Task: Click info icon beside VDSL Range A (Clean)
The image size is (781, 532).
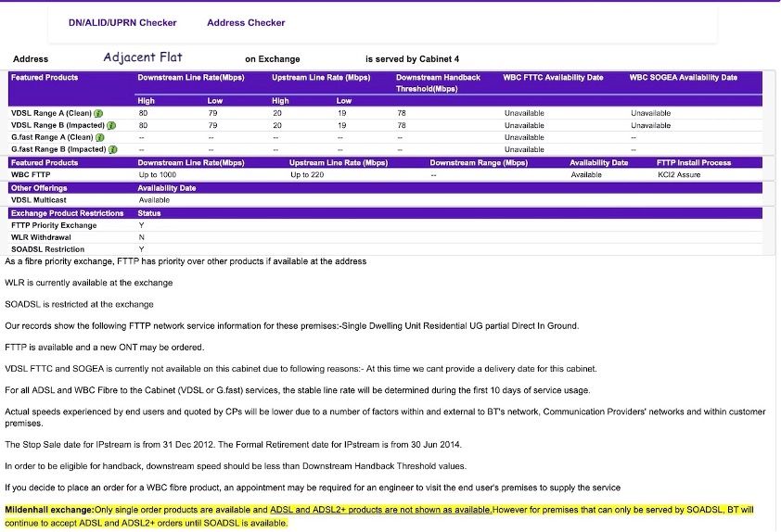Action: 99,113
